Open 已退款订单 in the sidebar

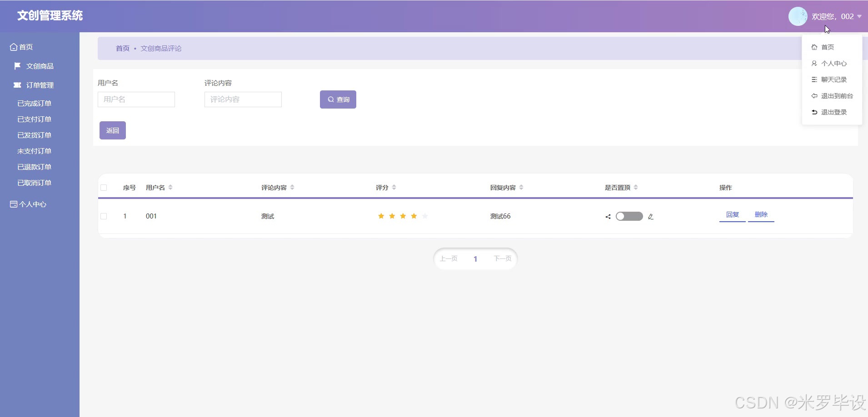pos(35,167)
